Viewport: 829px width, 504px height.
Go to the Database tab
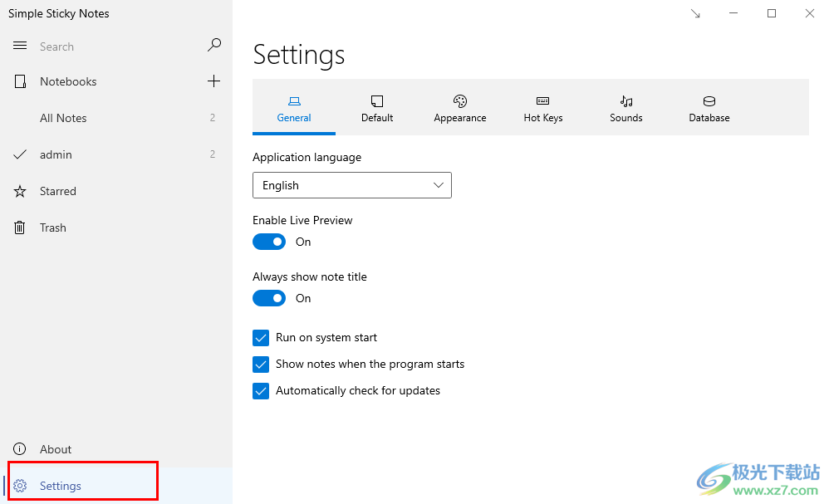coord(709,108)
